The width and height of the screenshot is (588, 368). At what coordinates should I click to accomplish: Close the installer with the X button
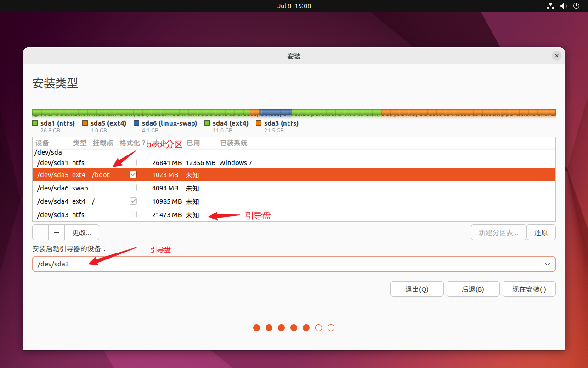pyautogui.click(x=556, y=56)
